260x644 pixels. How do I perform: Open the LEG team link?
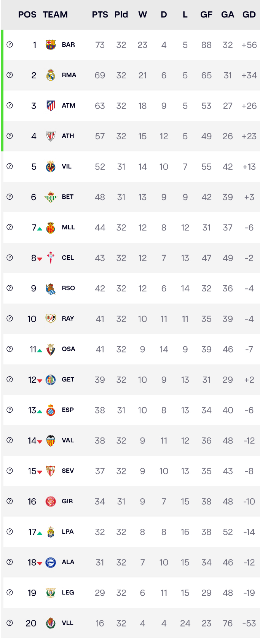pos(68,593)
